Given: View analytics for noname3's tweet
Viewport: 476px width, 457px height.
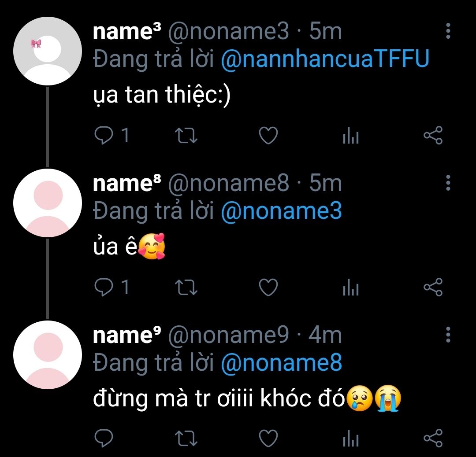Looking at the screenshot, I should 350,136.
